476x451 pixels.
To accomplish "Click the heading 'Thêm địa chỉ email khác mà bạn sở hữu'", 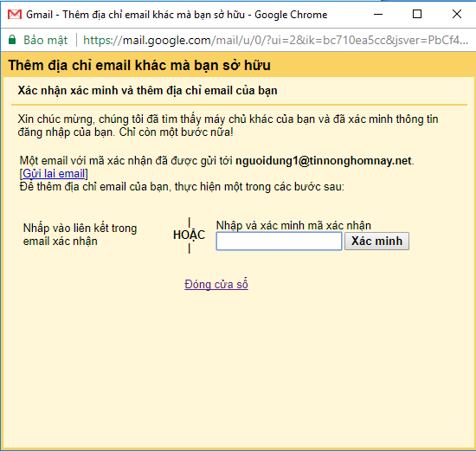I will 139,65.
